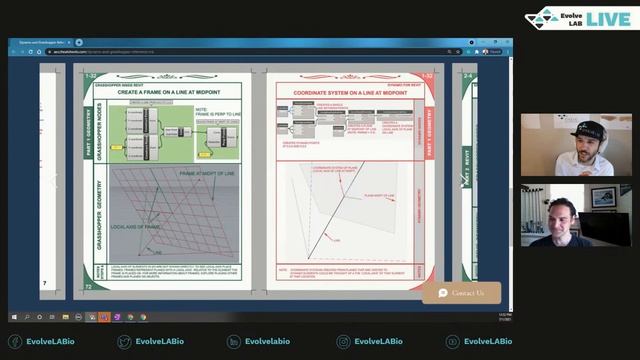Open the Create a Frame on a Line page

tap(167, 181)
